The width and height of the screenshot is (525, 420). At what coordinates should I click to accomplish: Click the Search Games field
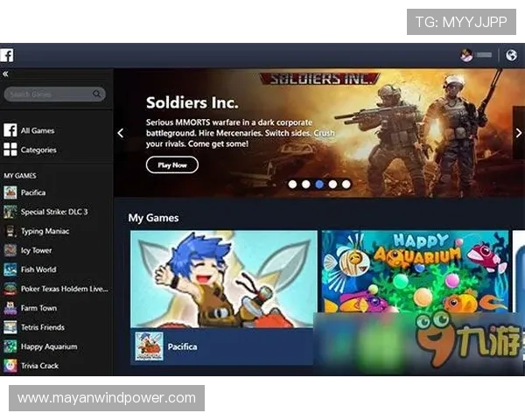[x=54, y=94]
